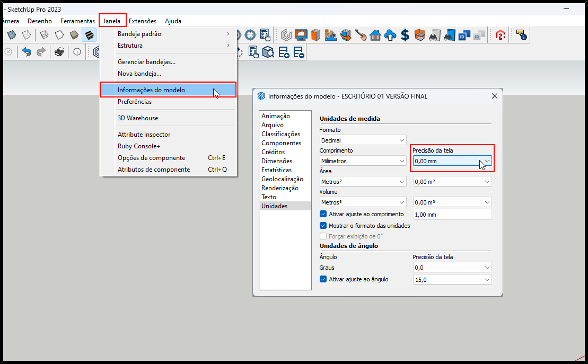
Task: Expand the Bandeja padrão submenu
Action: click(x=168, y=34)
